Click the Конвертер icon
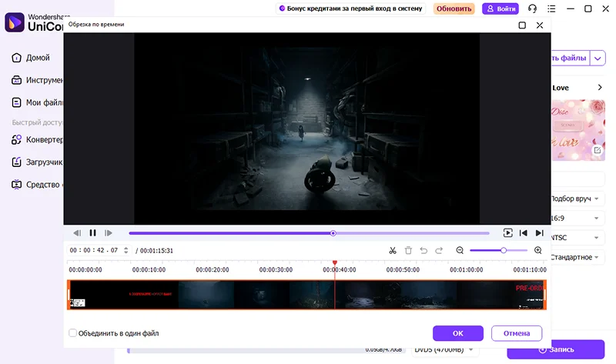 (16, 139)
